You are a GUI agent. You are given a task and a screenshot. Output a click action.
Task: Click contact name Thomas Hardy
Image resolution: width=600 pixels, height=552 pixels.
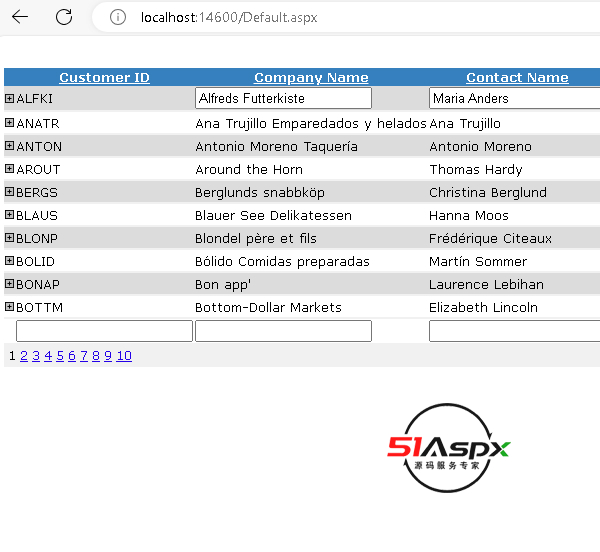tap(476, 169)
